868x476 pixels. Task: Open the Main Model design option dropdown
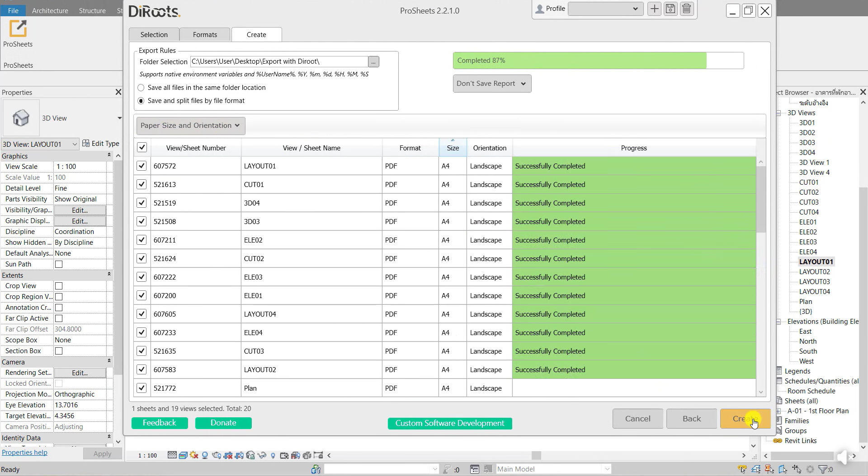coord(553,469)
